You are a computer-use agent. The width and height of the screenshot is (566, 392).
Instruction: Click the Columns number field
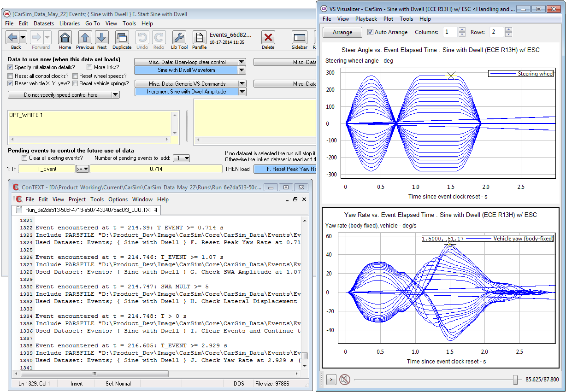coord(451,32)
